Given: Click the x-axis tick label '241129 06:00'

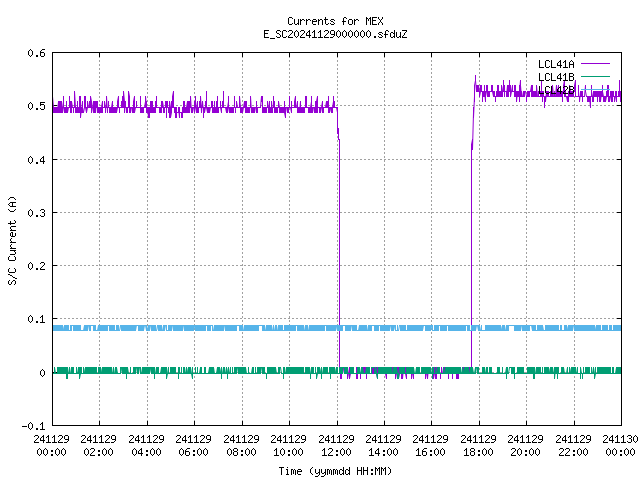Looking at the screenshot, I should tap(193, 446).
